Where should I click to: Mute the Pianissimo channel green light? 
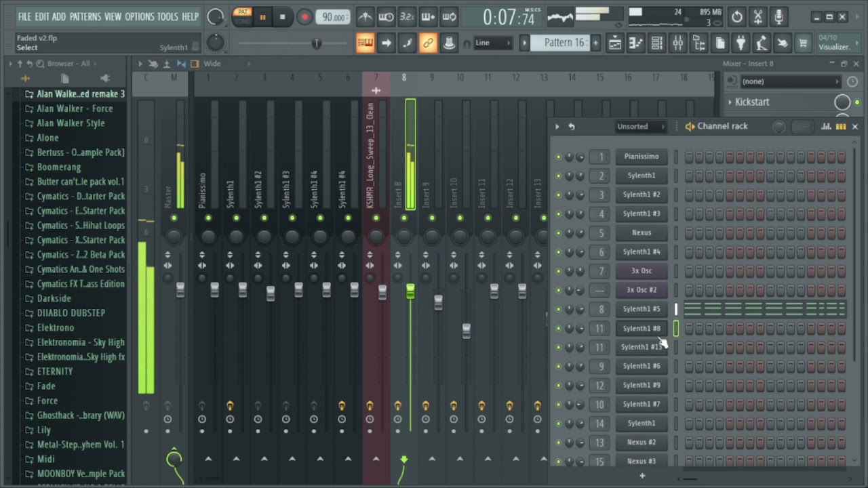tap(558, 157)
